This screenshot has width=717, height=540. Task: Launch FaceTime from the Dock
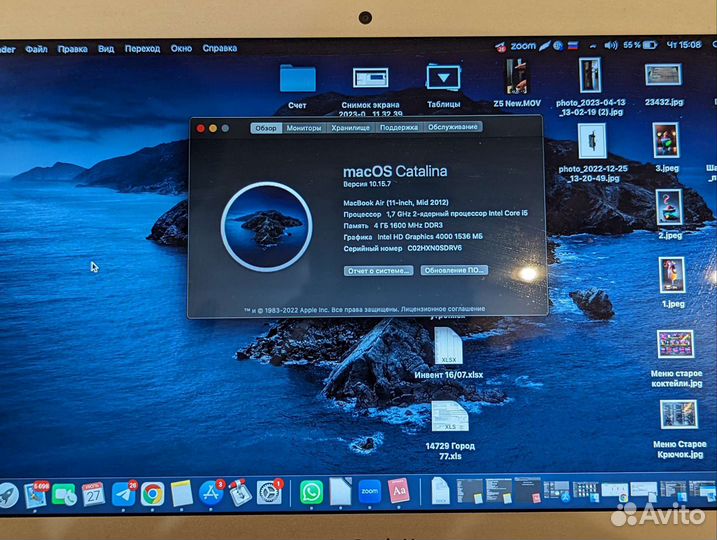[64, 494]
